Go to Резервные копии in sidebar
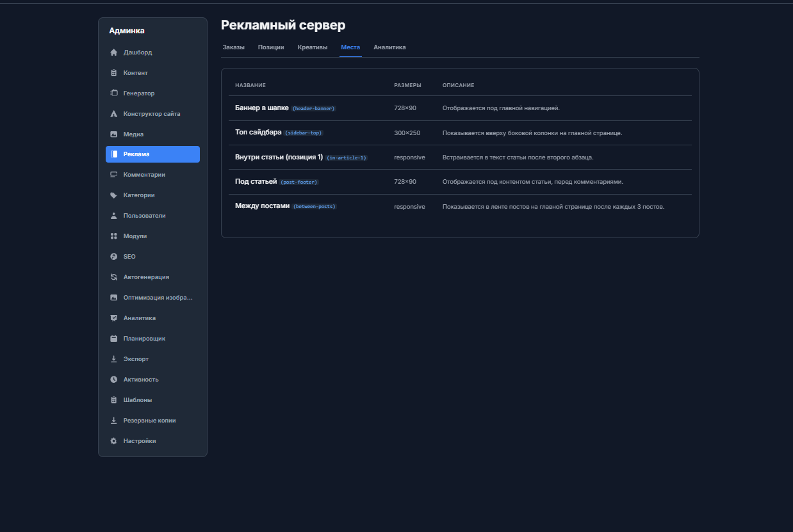The image size is (793, 532). pyautogui.click(x=149, y=421)
